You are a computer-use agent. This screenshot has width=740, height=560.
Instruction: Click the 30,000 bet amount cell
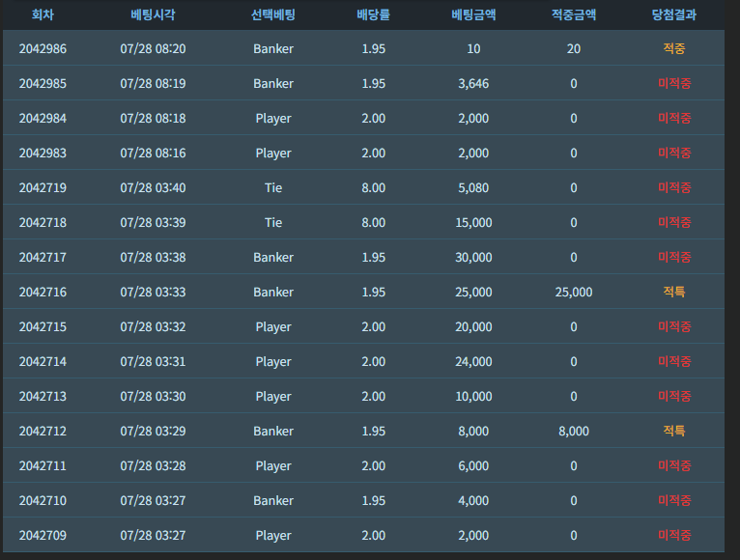point(473,257)
